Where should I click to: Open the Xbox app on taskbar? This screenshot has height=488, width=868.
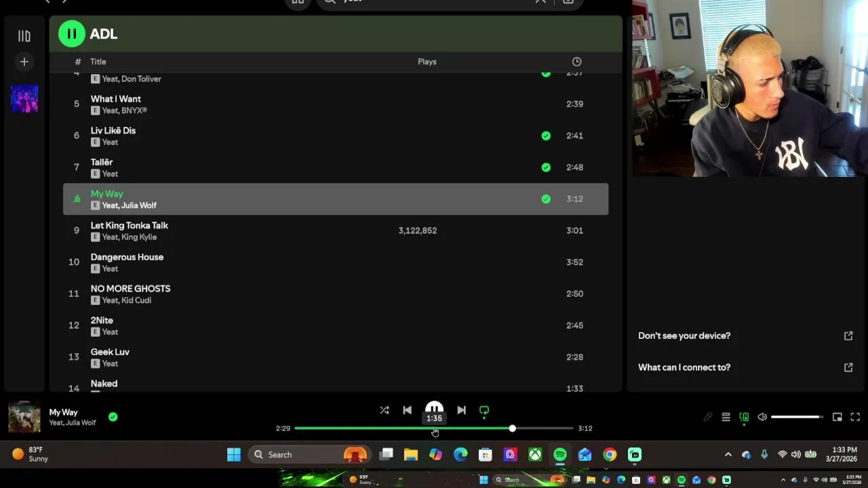(535, 455)
